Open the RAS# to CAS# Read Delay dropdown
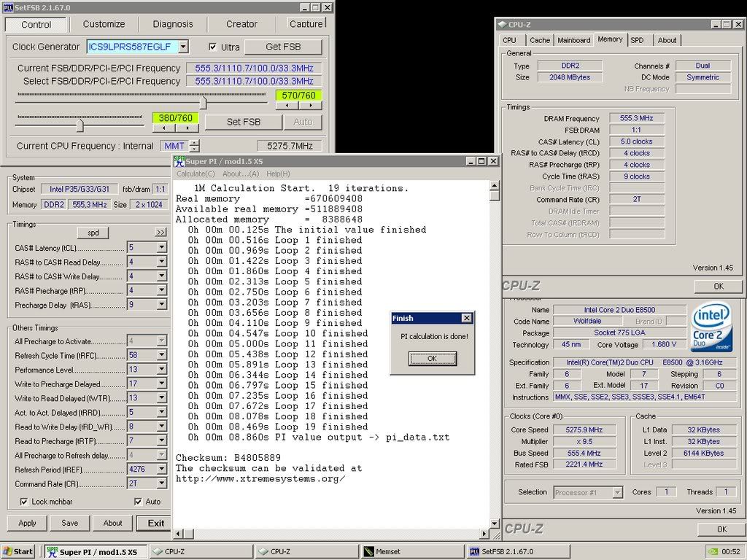This screenshot has height=560, width=747. pyautogui.click(x=161, y=262)
